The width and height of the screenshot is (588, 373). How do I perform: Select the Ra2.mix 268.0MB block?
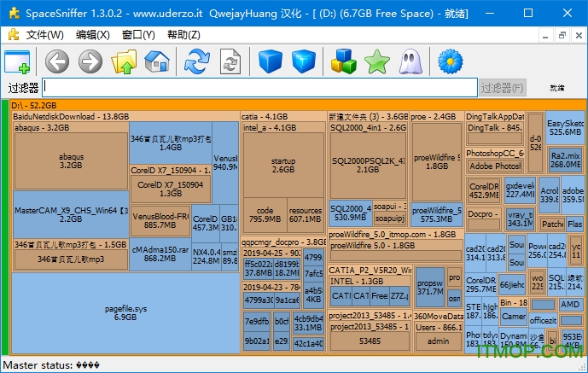566,160
